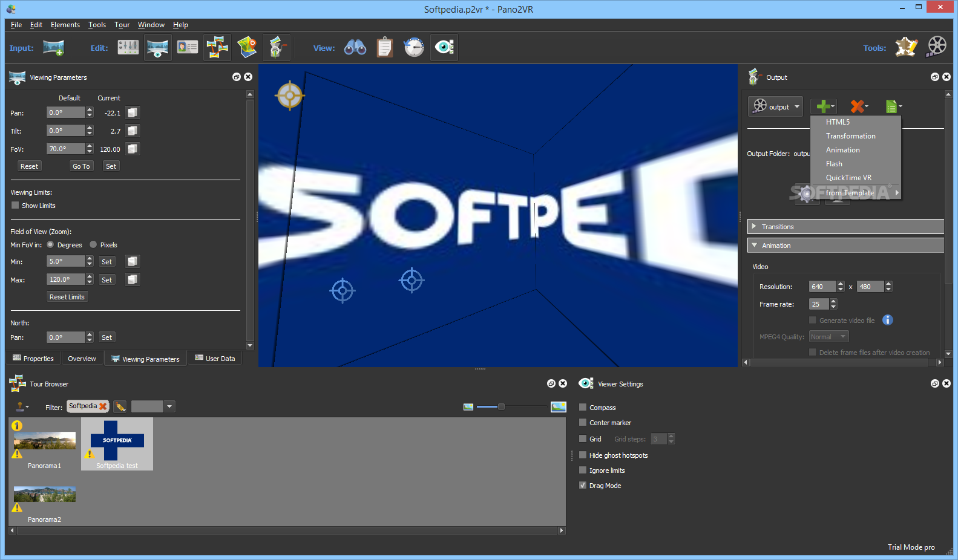Image resolution: width=958 pixels, height=560 pixels.
Task: Click the filter edit pencil icon
Action: (120, 406)
